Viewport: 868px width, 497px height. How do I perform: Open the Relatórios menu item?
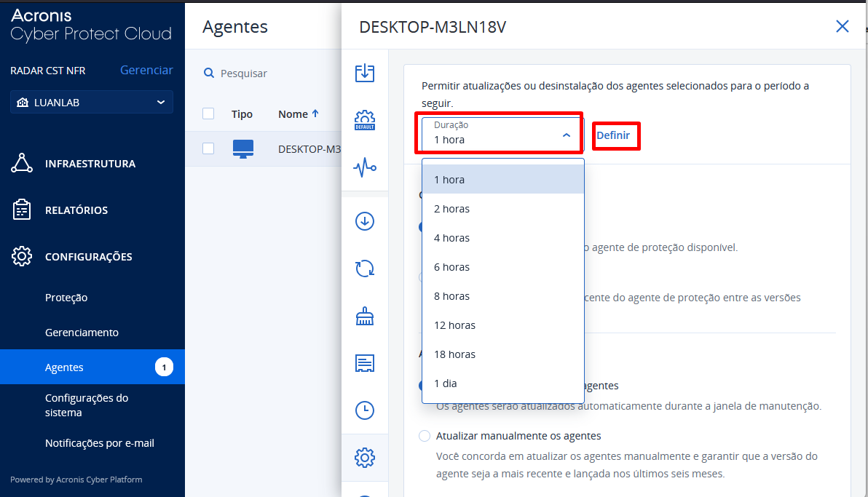tap(76, 210)
